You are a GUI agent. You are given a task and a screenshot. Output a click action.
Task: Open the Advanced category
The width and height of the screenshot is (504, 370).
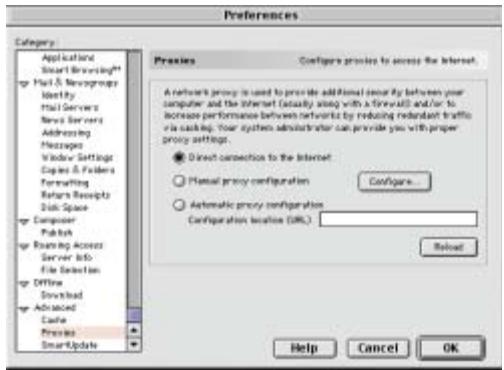[55, 308]
